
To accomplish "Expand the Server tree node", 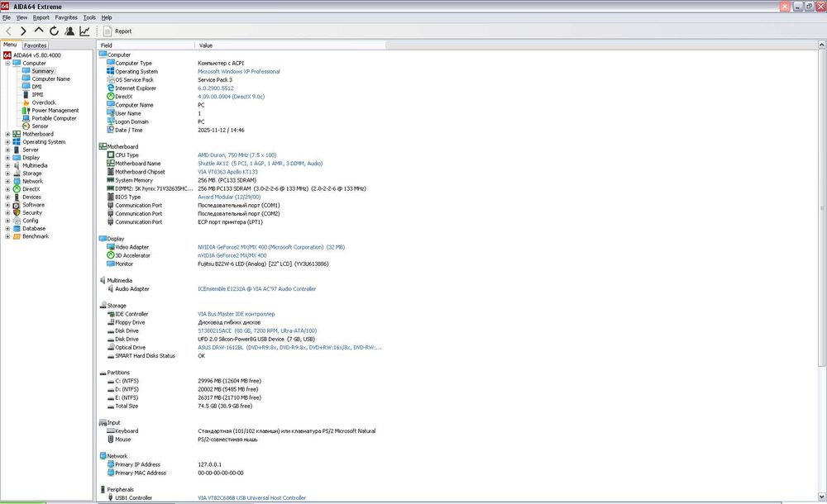I will tap(7, 150).
